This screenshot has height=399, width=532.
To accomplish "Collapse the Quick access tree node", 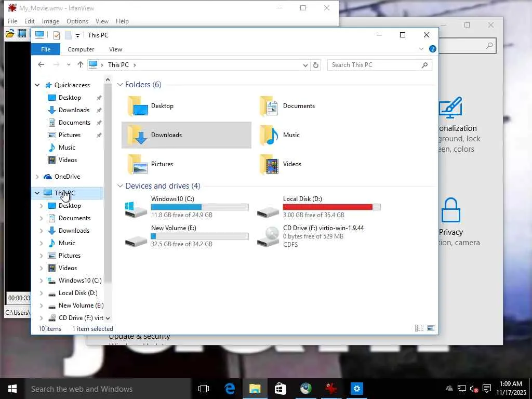I will pyautogui.click(x=37, y=85).
